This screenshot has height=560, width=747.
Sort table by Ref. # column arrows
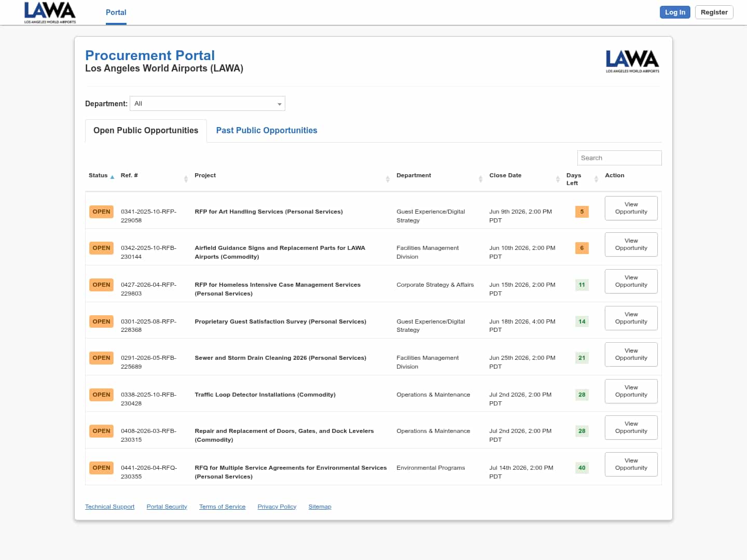(x=186, y=179)
